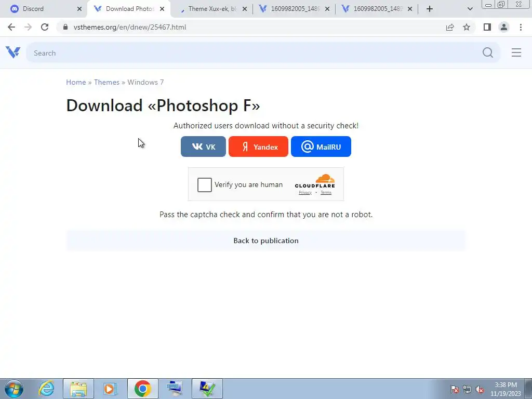532x399 pixels.
Task: Reload the page
Action: (x=45, y=27)
